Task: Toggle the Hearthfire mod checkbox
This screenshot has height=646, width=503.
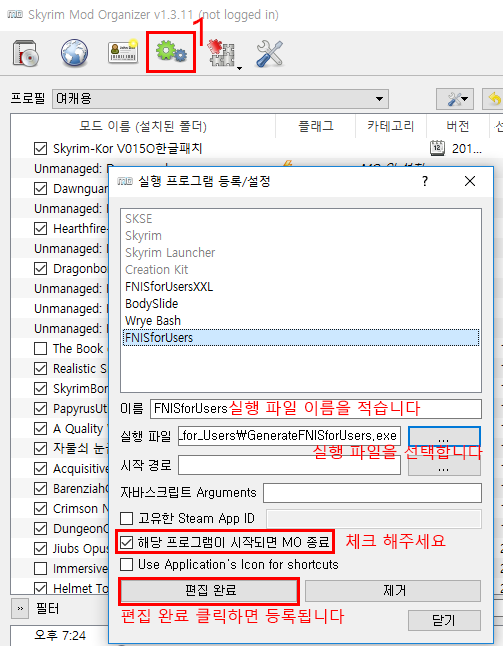Action: click(x=40, y=229)
